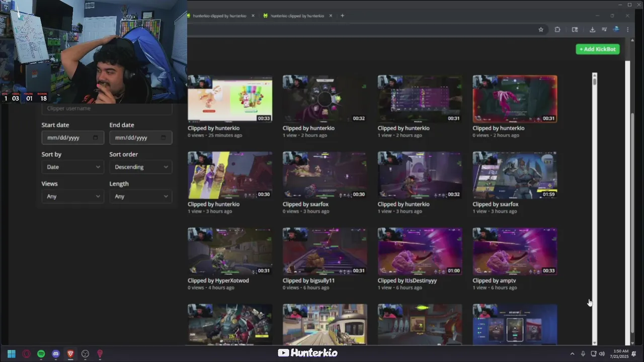
Task: Open the clip thumbnail by bigsully11
Action: pyautogui.click(x=325, y=251)
